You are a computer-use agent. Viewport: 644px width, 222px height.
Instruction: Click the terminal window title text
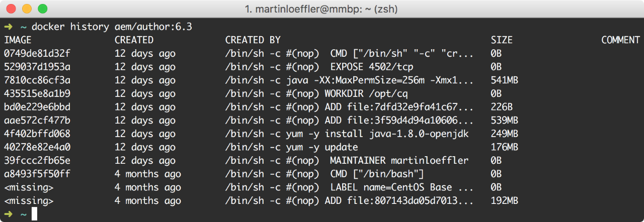(321, 9)
